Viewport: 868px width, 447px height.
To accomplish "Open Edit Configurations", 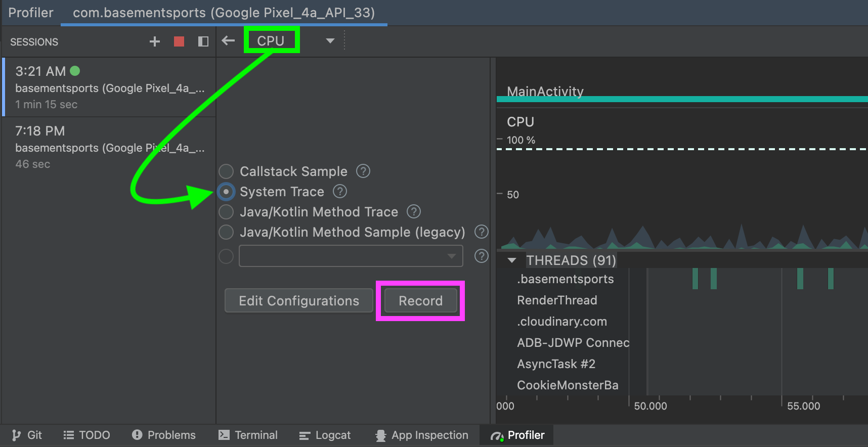I will tap(299, 301).
